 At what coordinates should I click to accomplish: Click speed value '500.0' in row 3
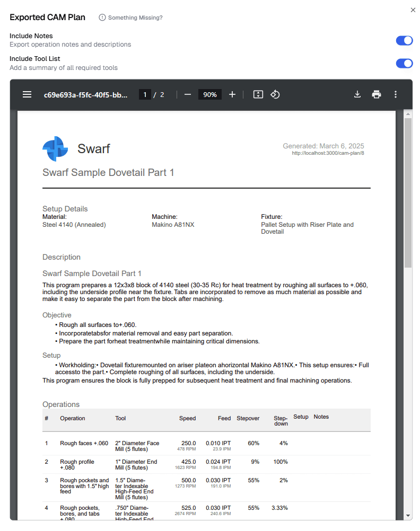[x=188, y=480]
